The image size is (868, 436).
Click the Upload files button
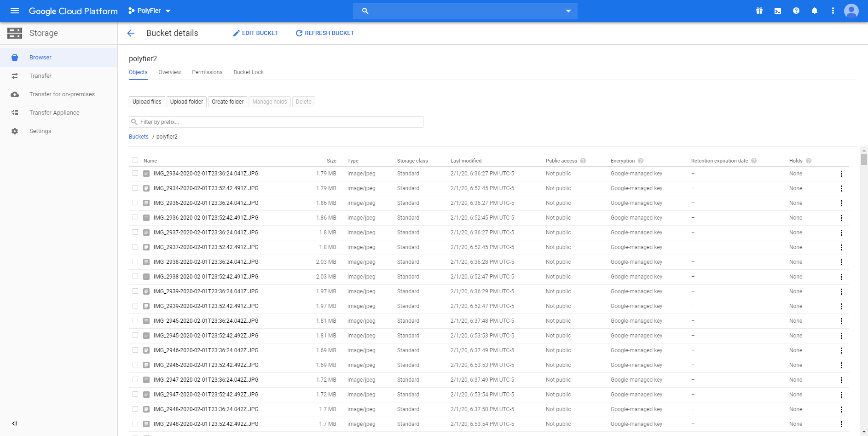pyautogui.click(x=147, y=102)
